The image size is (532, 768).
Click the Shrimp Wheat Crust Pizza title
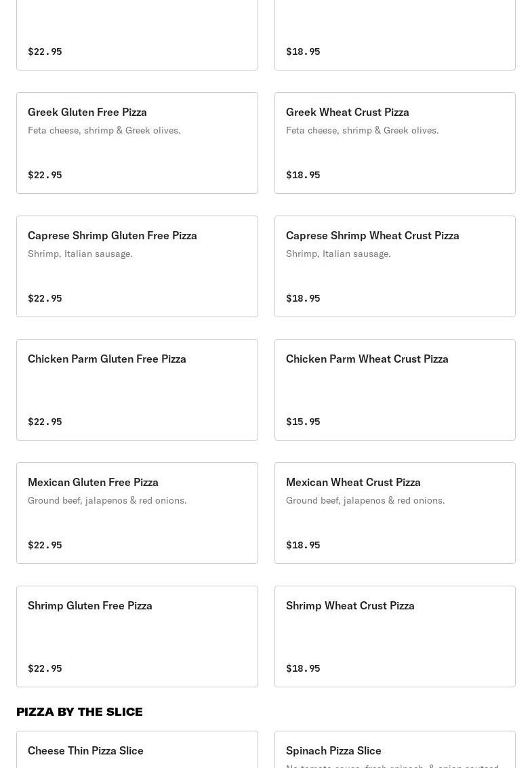pos(350,605)
